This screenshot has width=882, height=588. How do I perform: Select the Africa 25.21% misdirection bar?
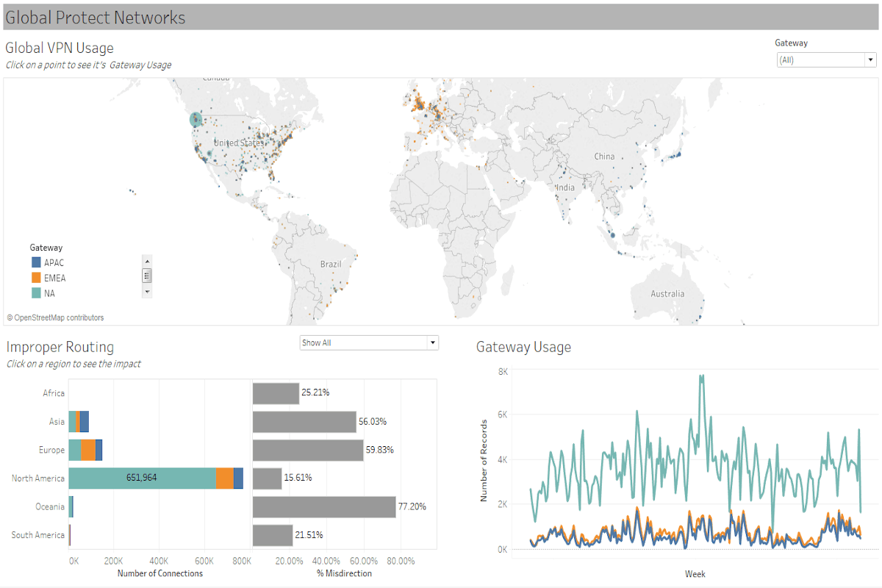point(276,393)
